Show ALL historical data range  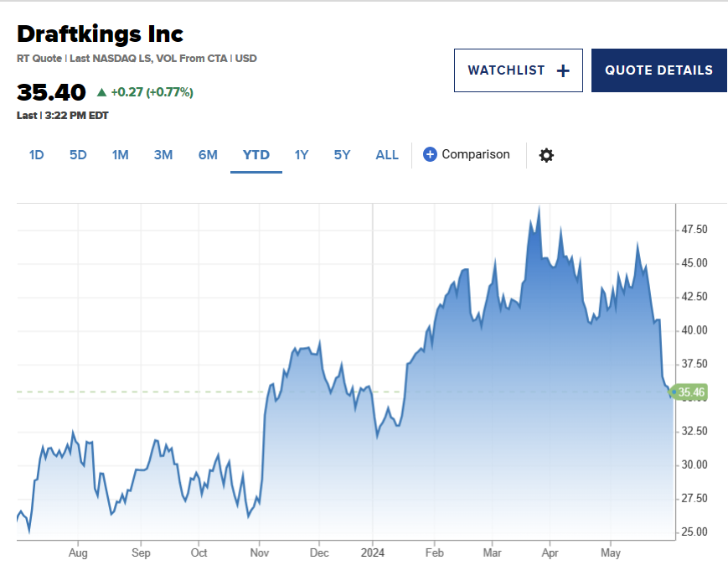click(x=387, y=155)
